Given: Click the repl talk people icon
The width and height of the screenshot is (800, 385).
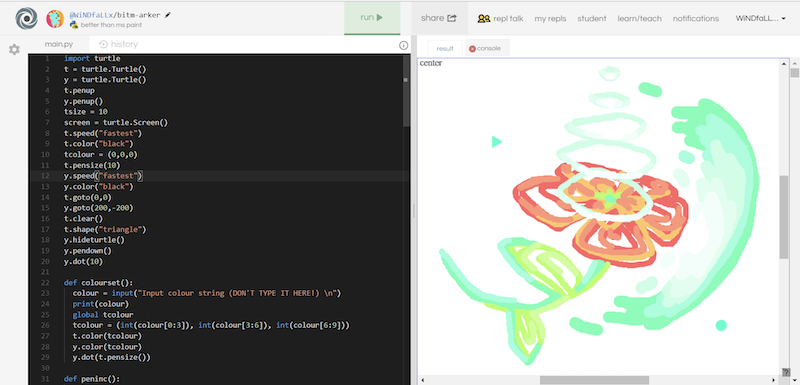Looking at the screenshot, I should click(x=484, y=18).
